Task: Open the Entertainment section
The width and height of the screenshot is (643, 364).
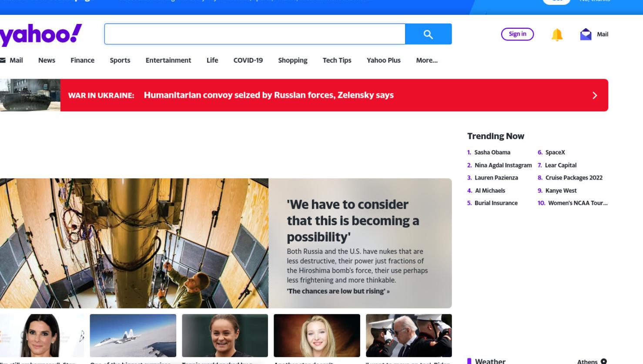Action: (168, 60)
